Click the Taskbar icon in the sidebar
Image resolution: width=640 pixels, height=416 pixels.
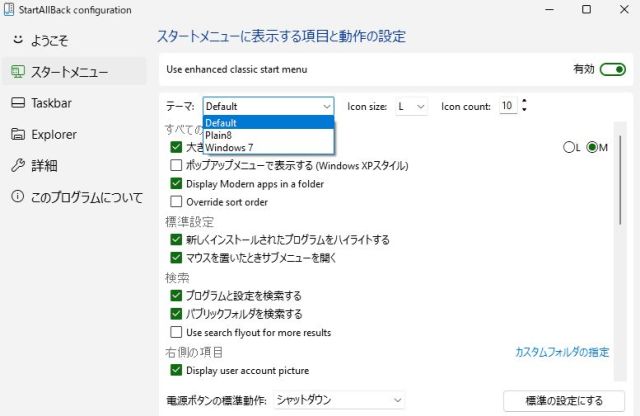18,102
